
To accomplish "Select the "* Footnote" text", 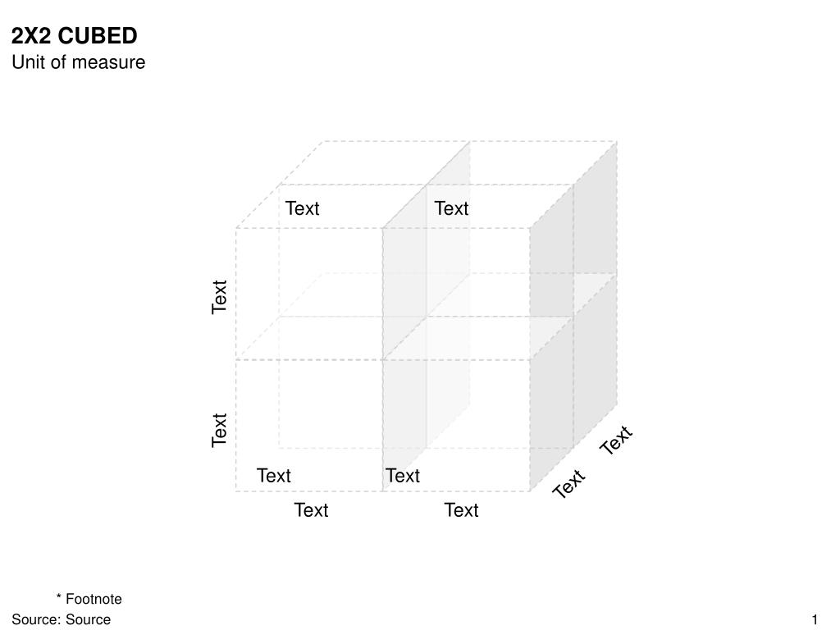I will [x=89, y=599].
